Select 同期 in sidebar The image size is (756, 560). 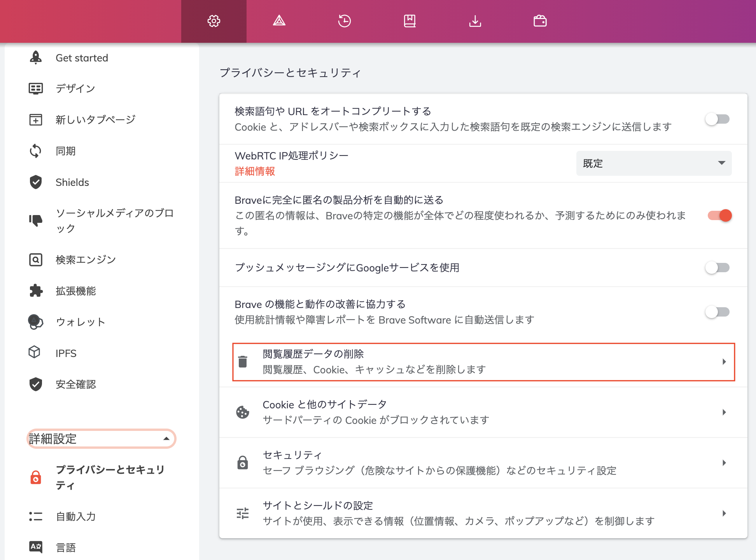point(66,151)
